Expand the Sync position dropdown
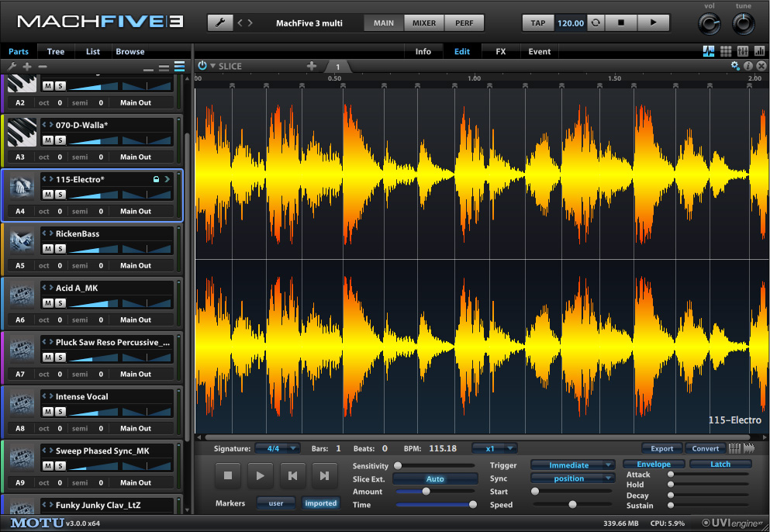 pos(572,478)
